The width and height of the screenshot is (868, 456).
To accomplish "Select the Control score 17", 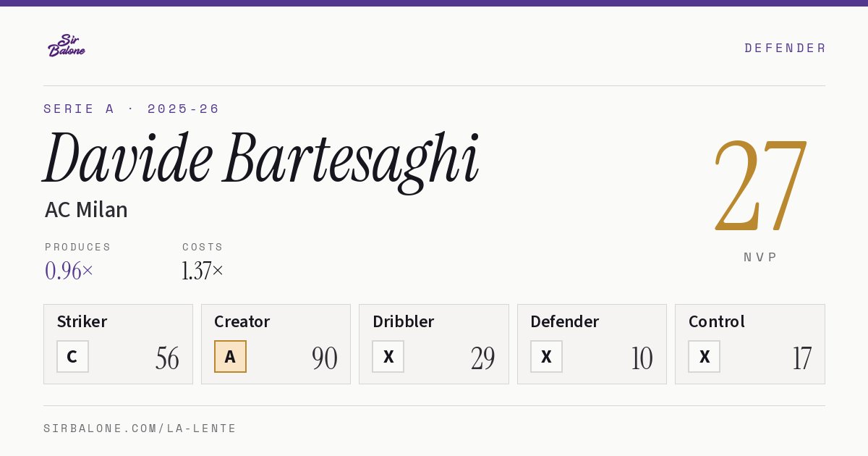I will 801,358.
